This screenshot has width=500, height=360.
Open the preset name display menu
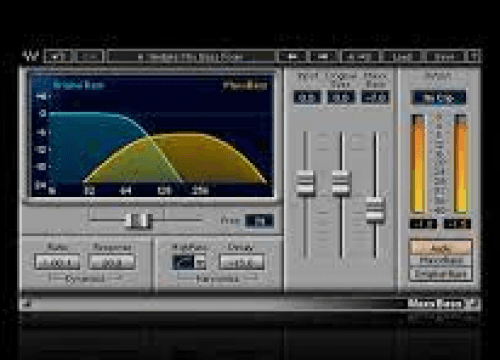(191, 57)
